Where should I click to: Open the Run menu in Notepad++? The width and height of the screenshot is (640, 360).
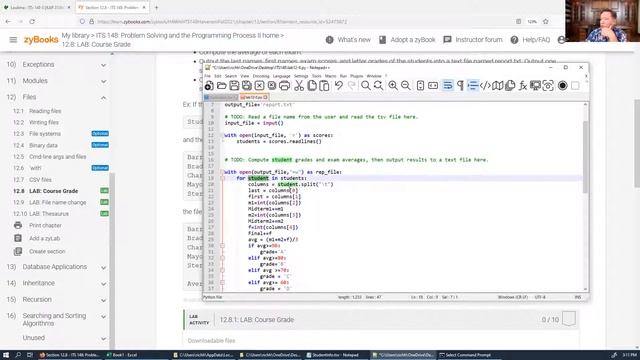point(343,76)
